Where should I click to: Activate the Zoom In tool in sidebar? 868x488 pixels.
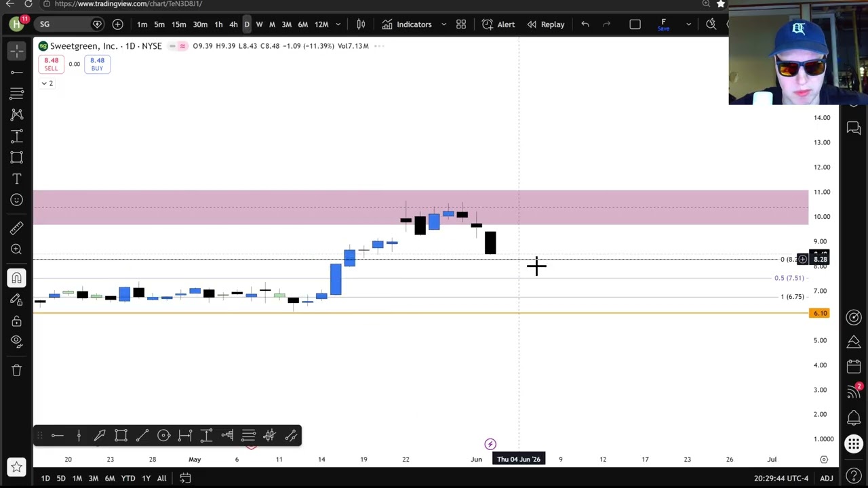click(x=17, y=249)
